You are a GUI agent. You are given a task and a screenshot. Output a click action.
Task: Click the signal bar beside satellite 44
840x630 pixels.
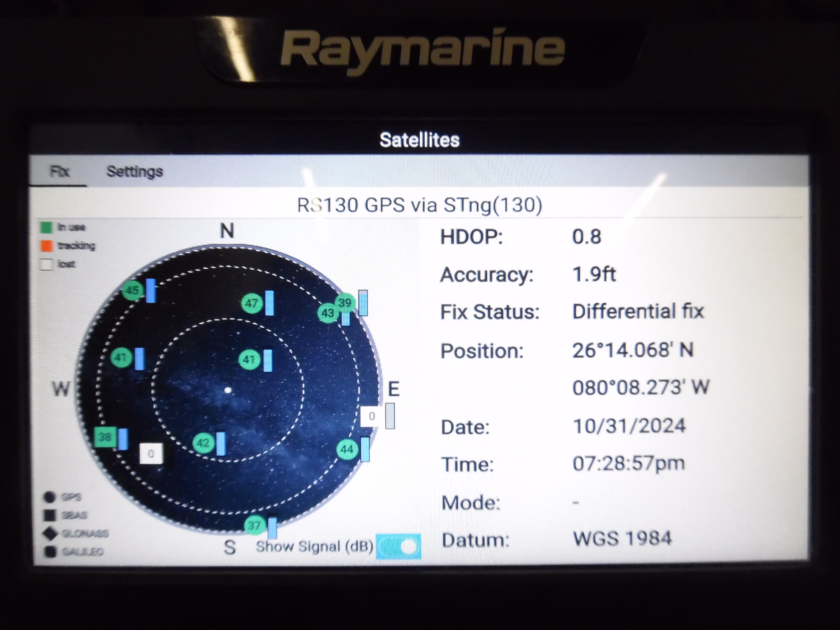[365, 449]
